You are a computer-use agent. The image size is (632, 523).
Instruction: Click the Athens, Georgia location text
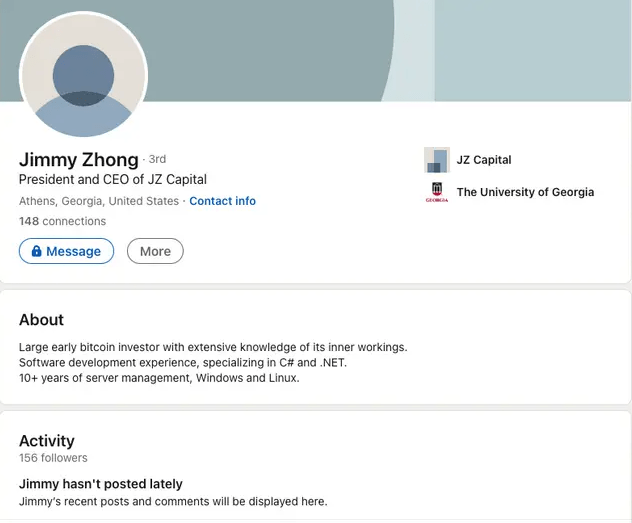tap(99, 201)
